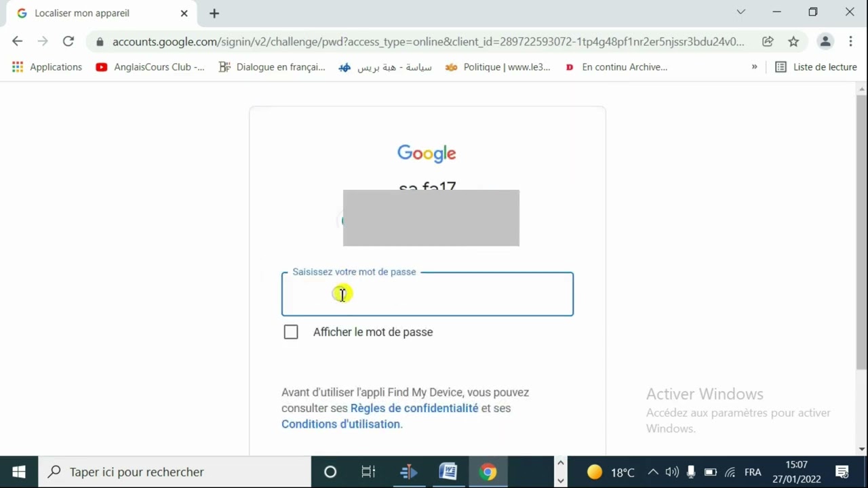Viewport: 868px width, 488px height.
Task: Open Task View on taskbar
Action: [368, 472]
